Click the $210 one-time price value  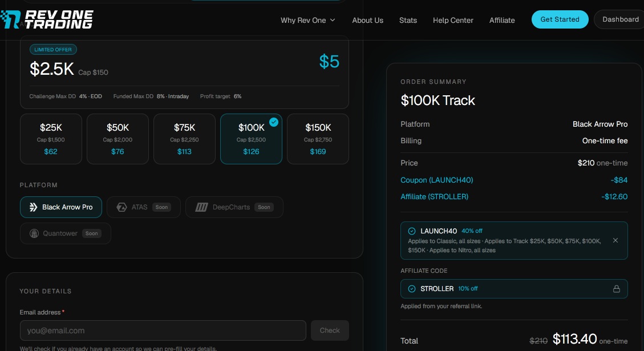click(602, 163)
